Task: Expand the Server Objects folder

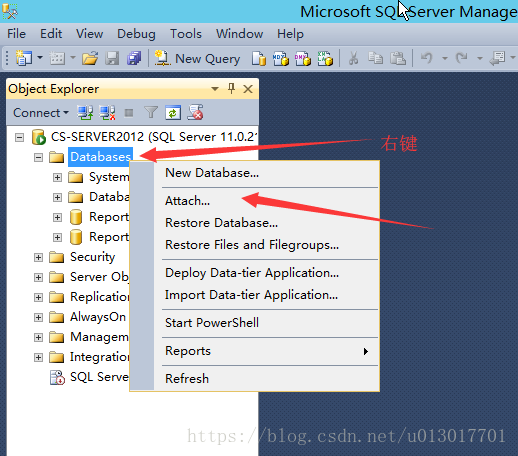Action: click(39, 277)
